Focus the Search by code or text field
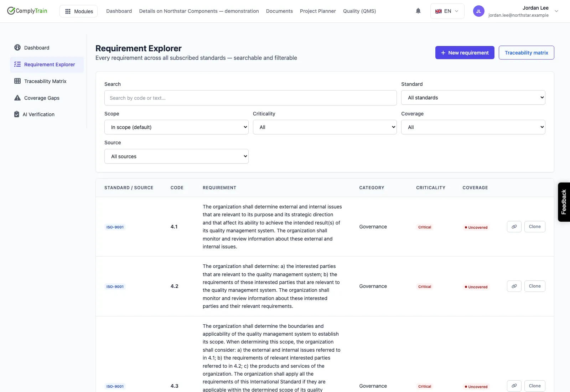The height and width of the screenshot is (392, 570). coord(250,98)
